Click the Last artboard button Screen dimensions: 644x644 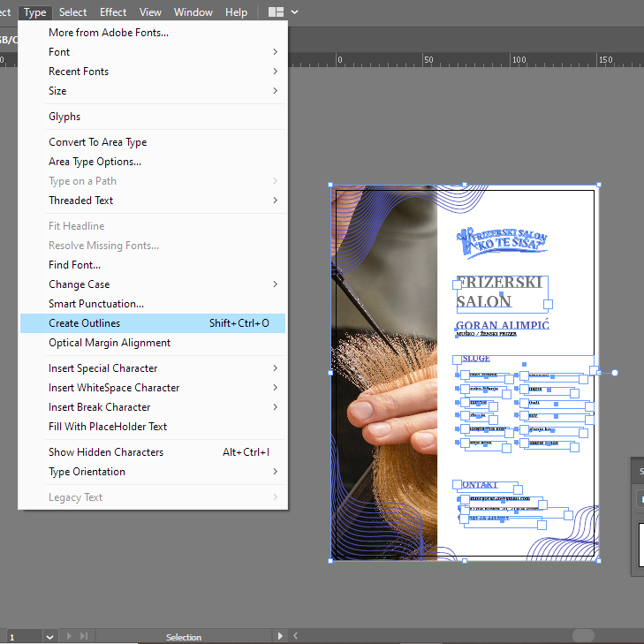tap(84, 636)
